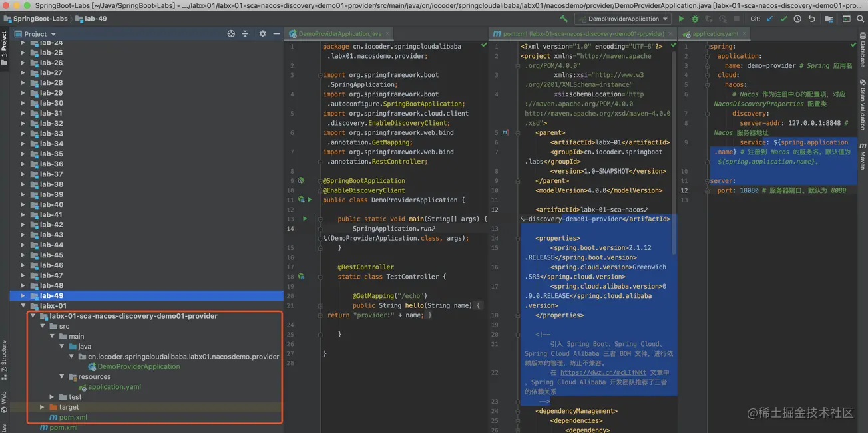The height and width of the screenshot is (433, 868).
Task: Start debugging with the green bug icon
Action: tap(695, 19)
